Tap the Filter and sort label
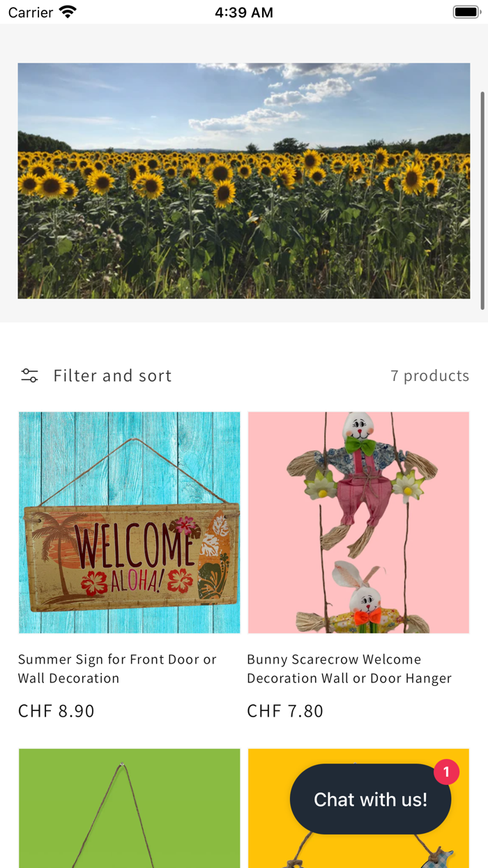Image resolution: width=488 pixels, height=868 pixels. point(112,375)
